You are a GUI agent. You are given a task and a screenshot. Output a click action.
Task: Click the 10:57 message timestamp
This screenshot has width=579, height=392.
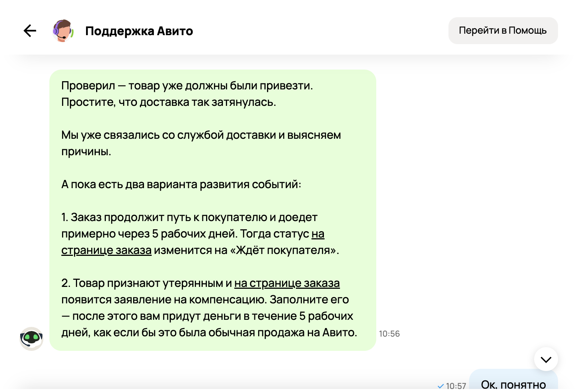point(456,386)
